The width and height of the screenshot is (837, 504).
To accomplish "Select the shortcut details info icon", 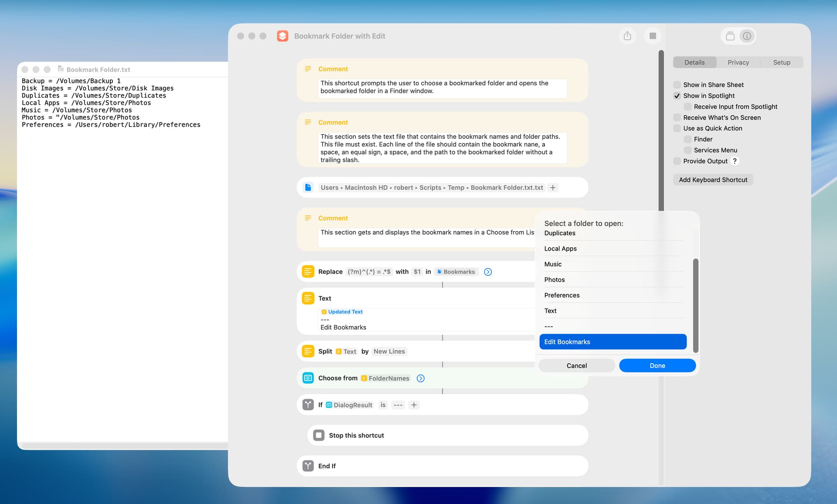I will pyautogui.click(x=747, y=36).
